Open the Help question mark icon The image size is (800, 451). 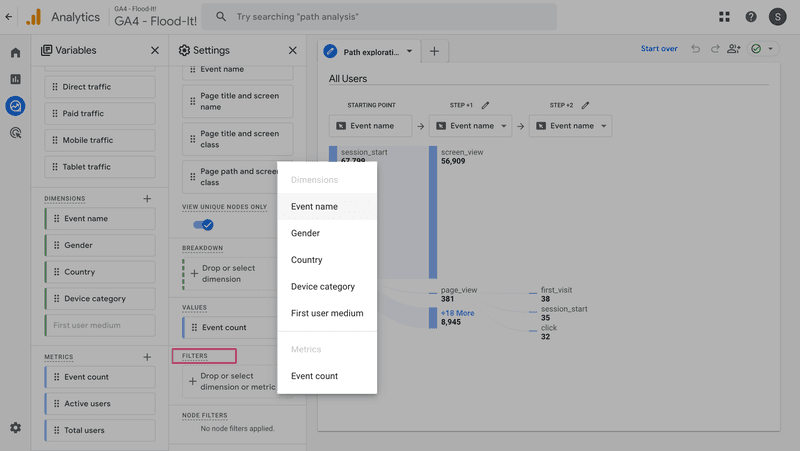click(750, 17)
